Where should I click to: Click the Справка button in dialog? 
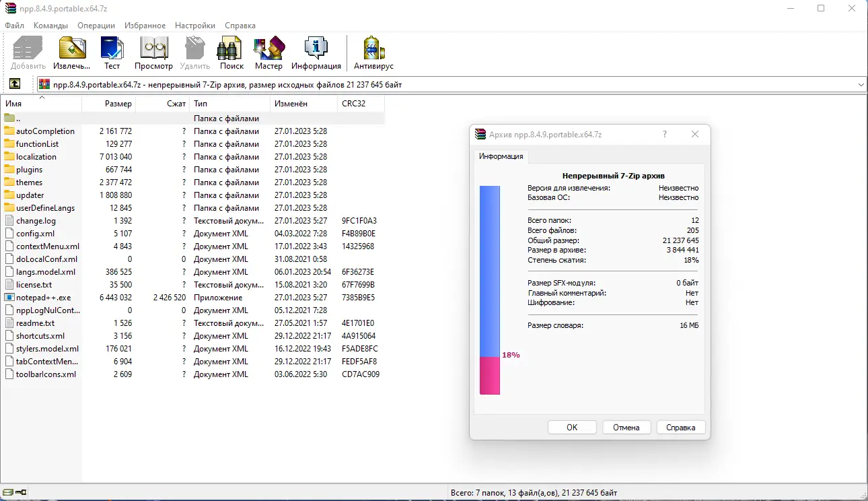click(x=681, y=428)
